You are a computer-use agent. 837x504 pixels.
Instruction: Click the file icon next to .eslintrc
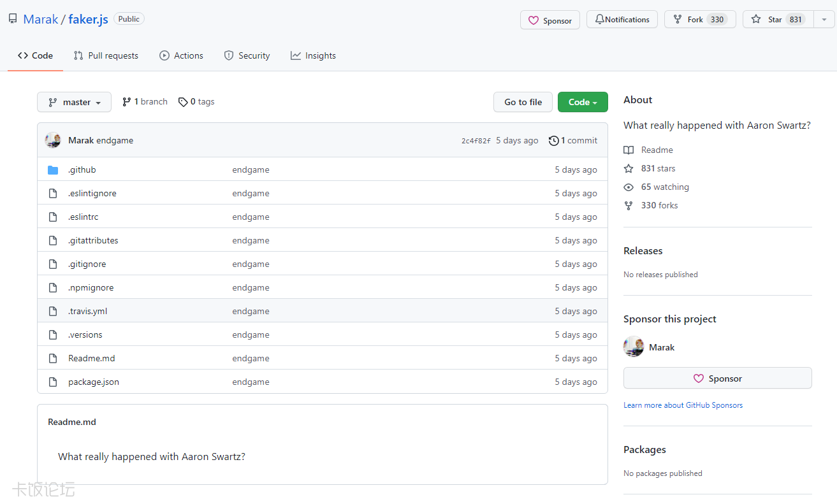coord(53,217)
